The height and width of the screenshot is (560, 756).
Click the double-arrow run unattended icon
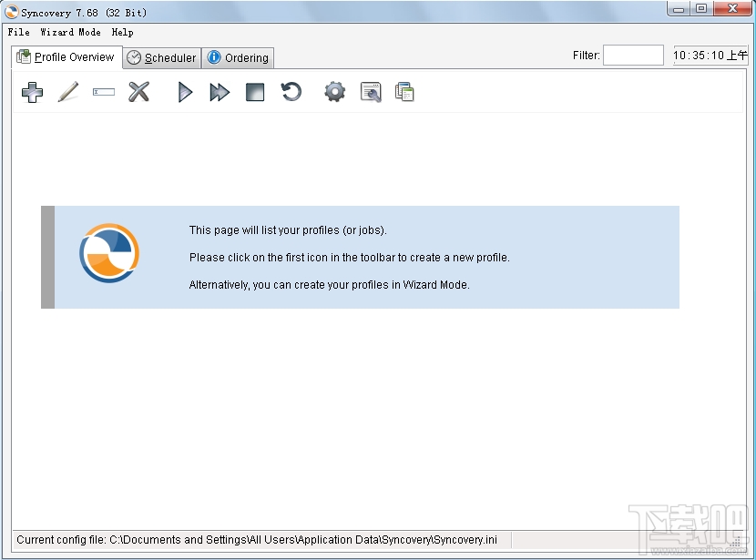[220, 92]
